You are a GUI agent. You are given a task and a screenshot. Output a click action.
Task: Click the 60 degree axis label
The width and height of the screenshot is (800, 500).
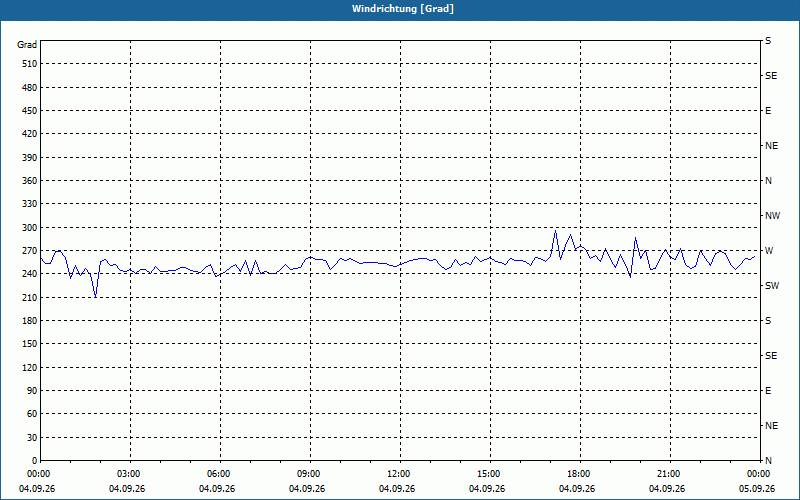(x=32, y=414)
